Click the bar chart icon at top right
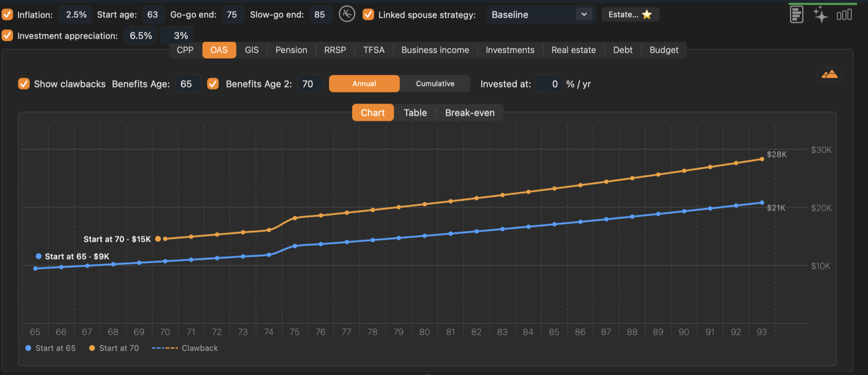 coord(844,15)
